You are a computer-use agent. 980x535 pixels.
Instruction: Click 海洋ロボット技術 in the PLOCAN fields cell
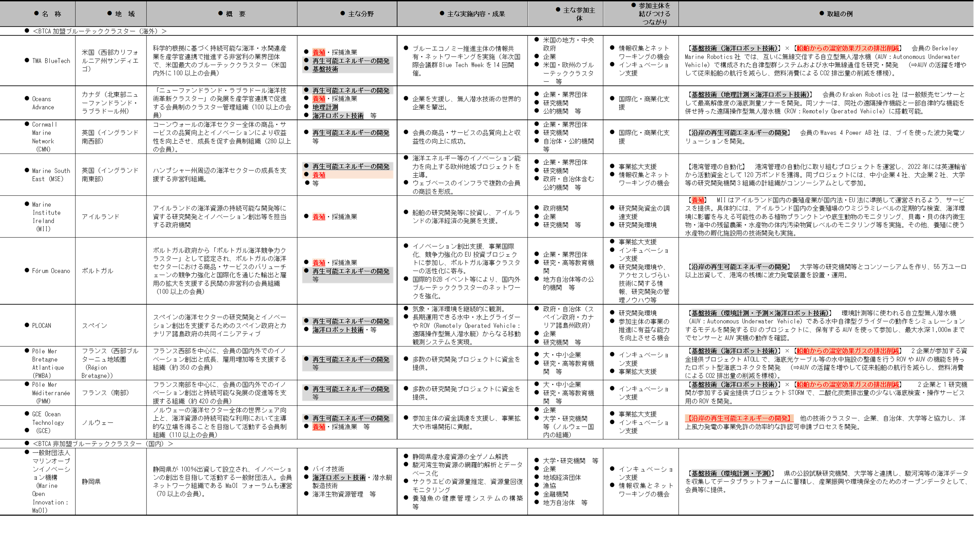tap(338, 330)
